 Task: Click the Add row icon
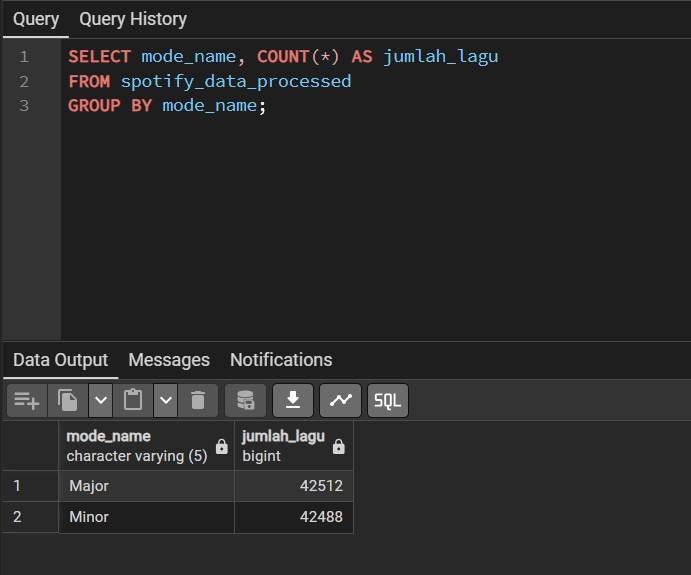pyautogui.click(x=27, y=400)
